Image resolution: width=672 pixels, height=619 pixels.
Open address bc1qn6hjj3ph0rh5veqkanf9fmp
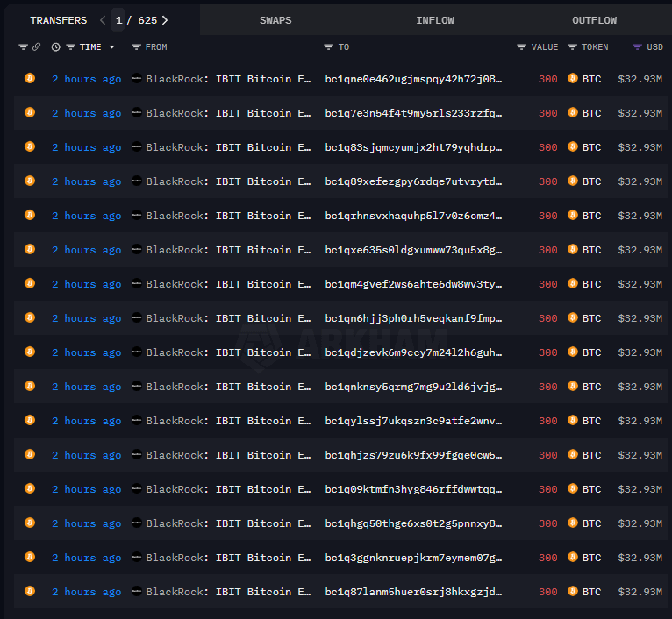(413, 318)
